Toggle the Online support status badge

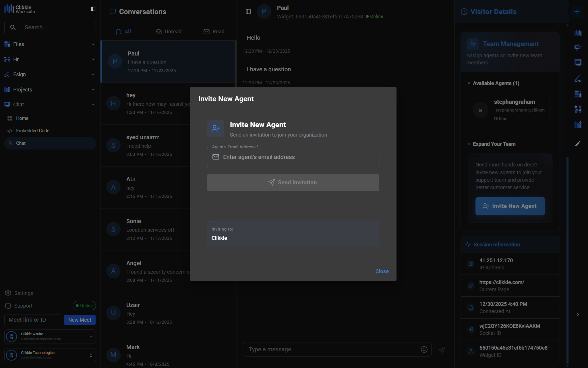pyautogui.click(x=84, y=306)
